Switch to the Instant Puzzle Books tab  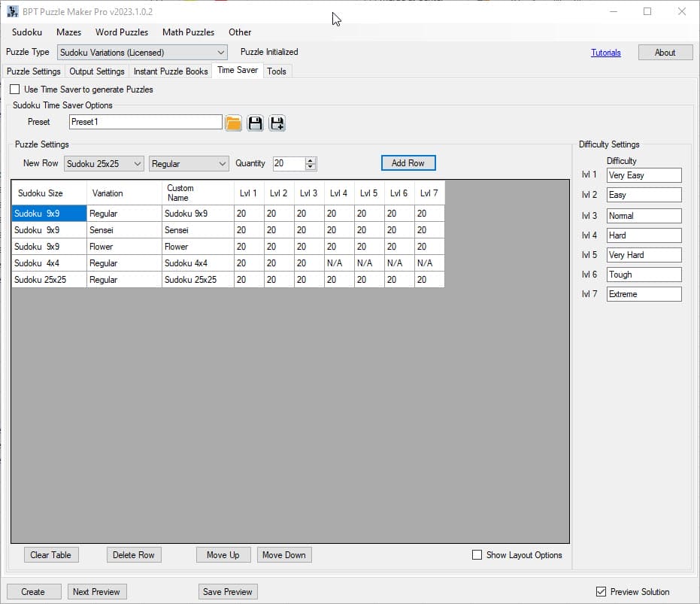(x=171, y=71)
